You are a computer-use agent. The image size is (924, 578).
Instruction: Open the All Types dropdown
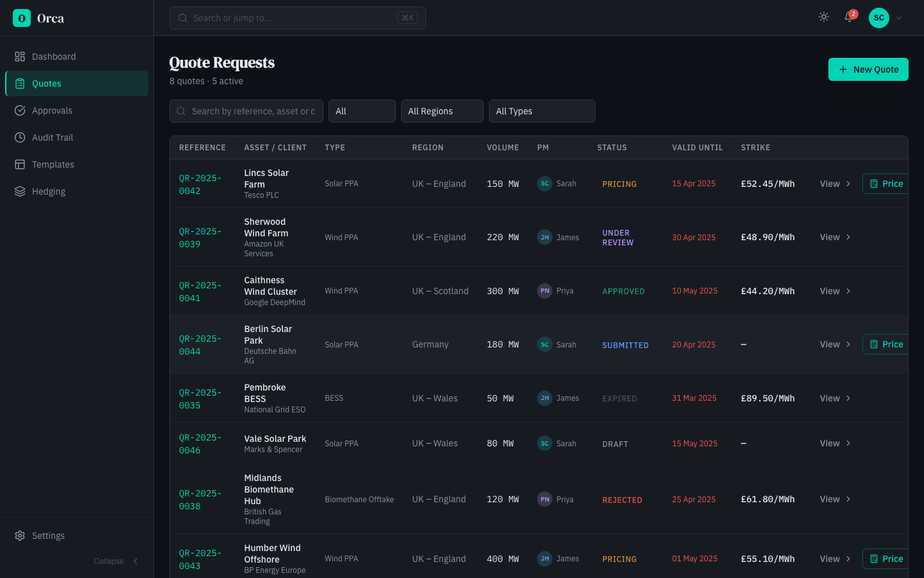542,111
